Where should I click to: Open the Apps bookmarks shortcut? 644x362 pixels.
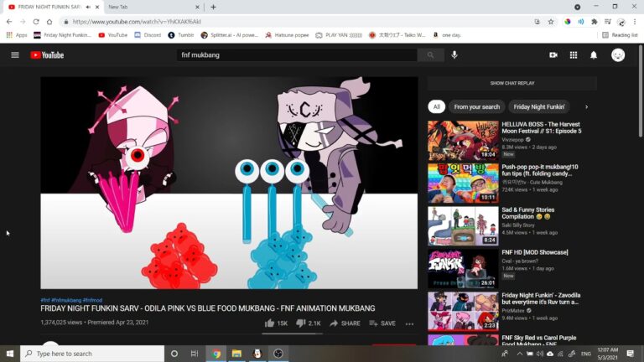coord(17,35)
